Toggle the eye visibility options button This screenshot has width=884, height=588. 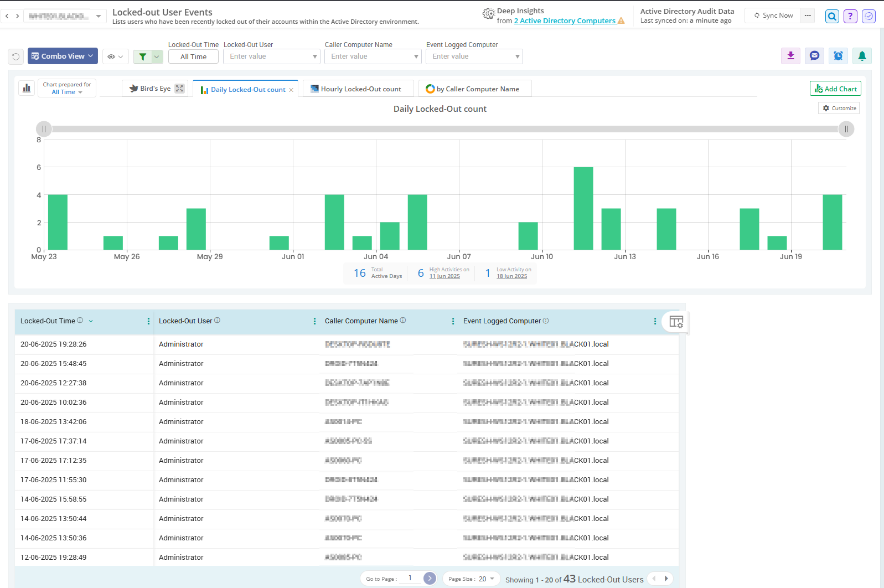pyautogui.click(x=115, y=56)
